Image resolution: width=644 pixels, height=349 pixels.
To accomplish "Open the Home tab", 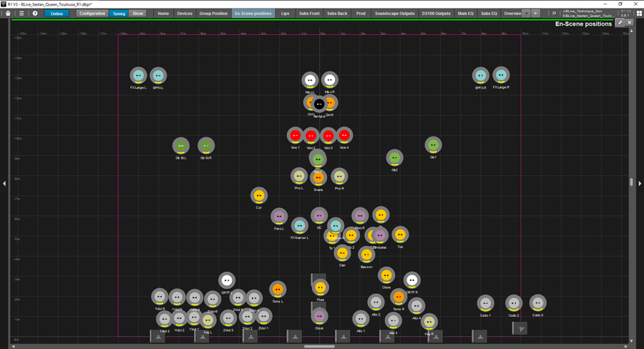I will 163,14.
